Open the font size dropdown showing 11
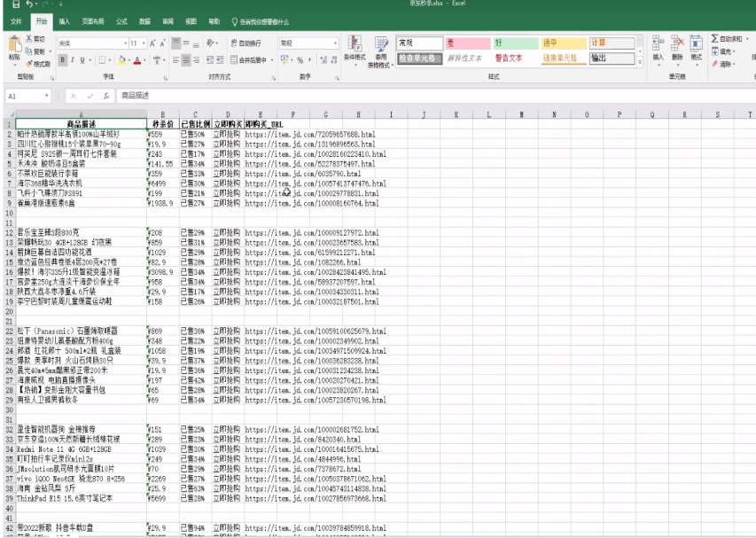 coord(144,43)
